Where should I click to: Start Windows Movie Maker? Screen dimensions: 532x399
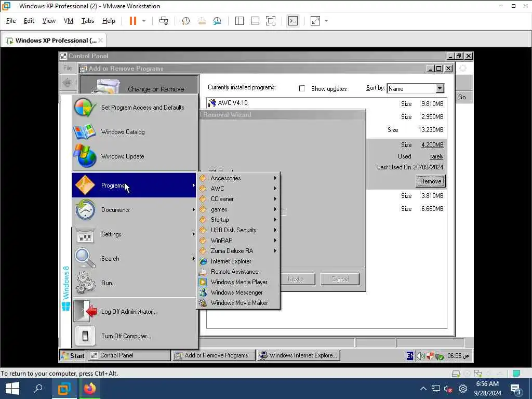[x=238, y=303]
